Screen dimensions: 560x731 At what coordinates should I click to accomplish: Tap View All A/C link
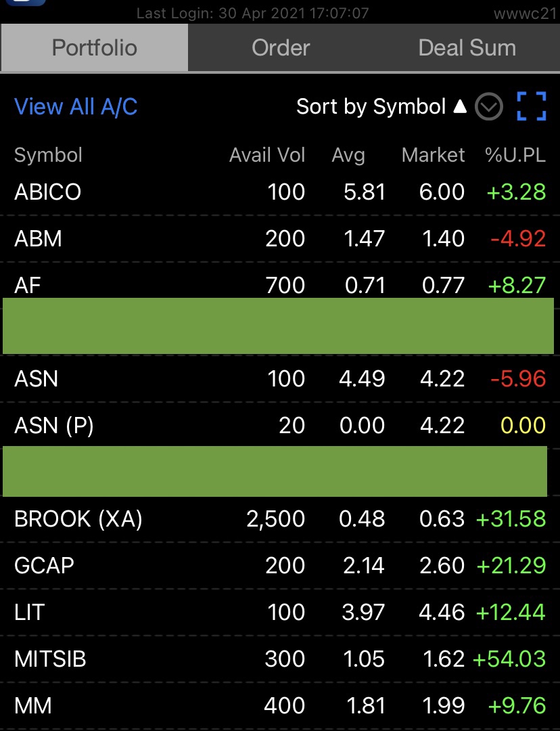(x=76, y=107)
